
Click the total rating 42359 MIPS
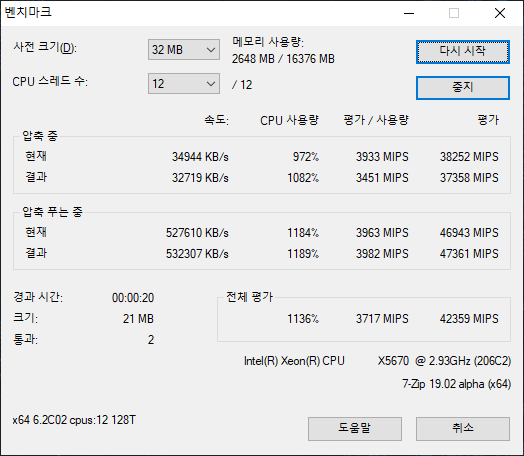tap(469, 319)
